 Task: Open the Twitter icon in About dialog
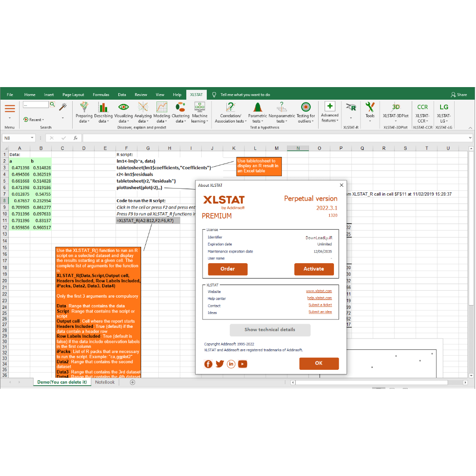point(220,364)
